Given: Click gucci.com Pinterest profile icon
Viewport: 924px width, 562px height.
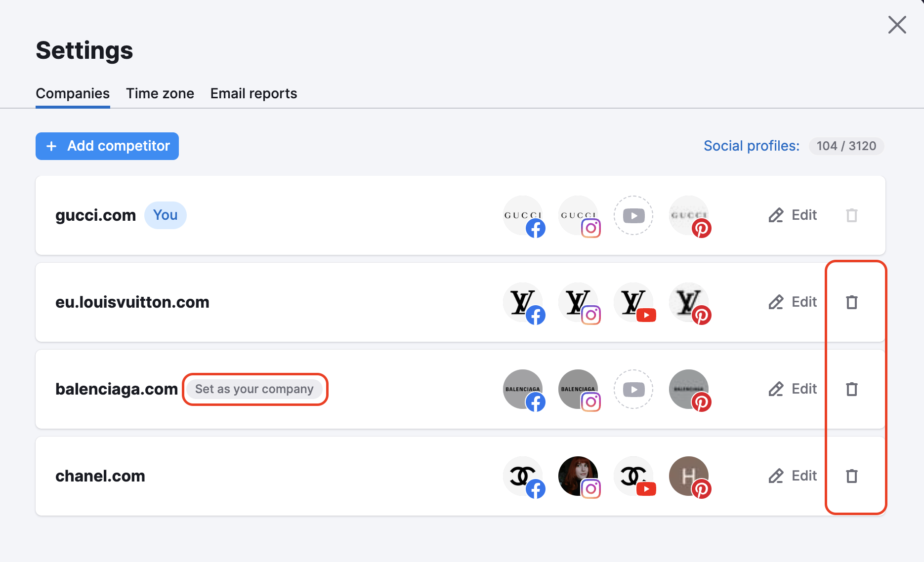Looking at the screenshot, I should click(x=690, y=216).
